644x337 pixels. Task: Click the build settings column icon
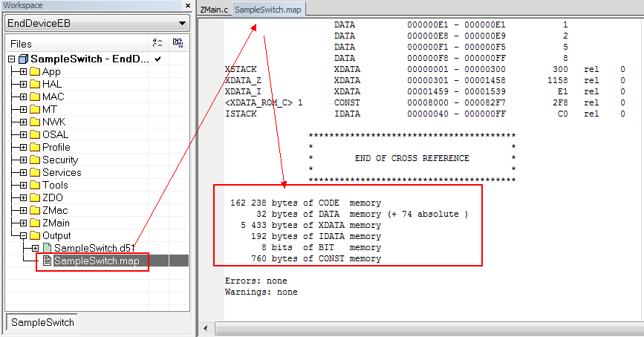point(157,43)
